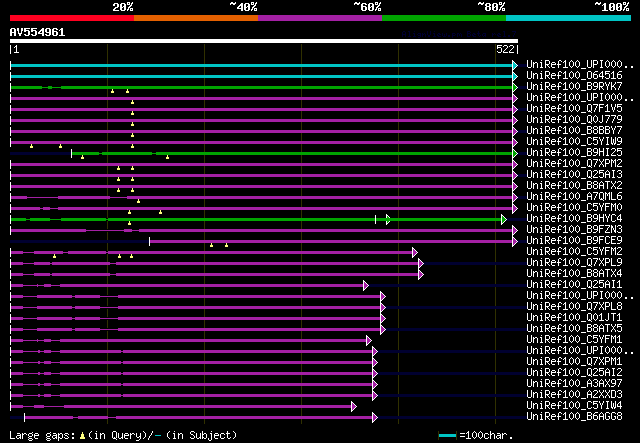
Task: Select the UniRef100_Q7XPL9 label
Action: (574, 263)
